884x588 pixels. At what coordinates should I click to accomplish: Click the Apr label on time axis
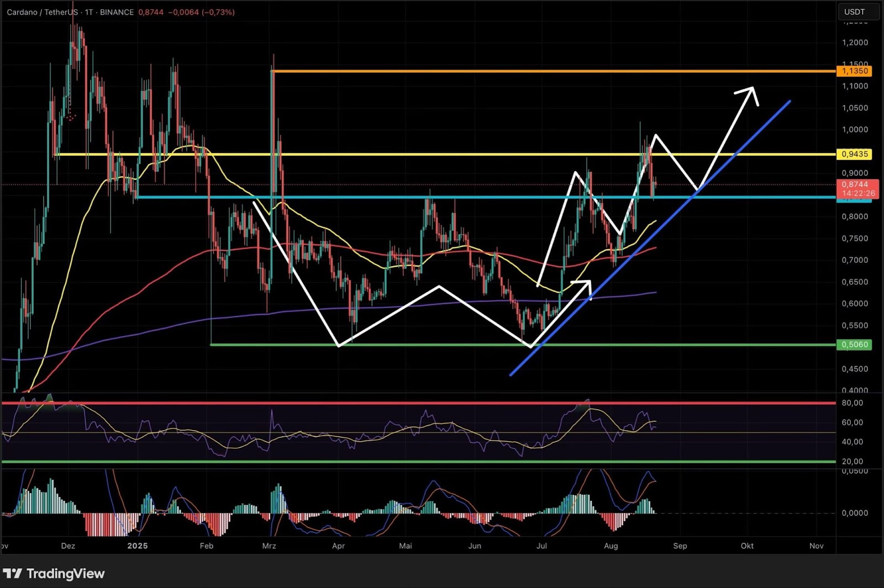tap(338, 546)
